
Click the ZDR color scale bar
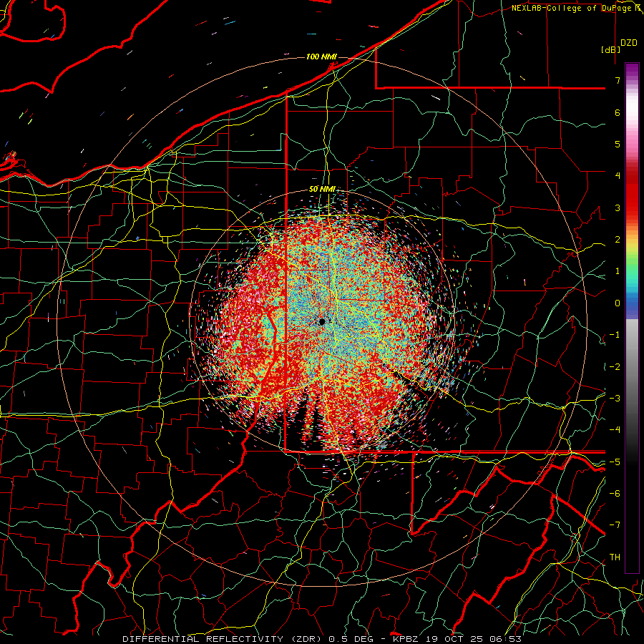(632, 318)
